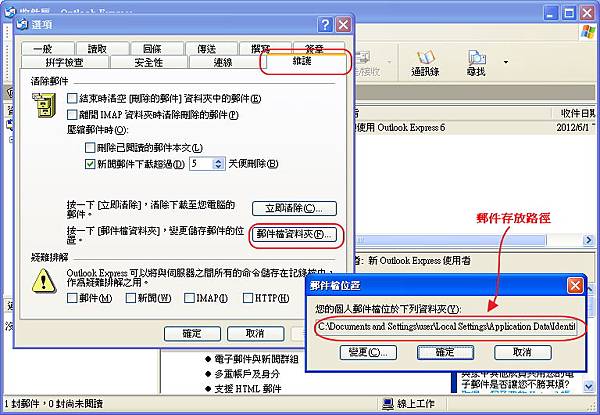Select the Outlook Express 6 message row
600x415 pixels.
(474, 127)
